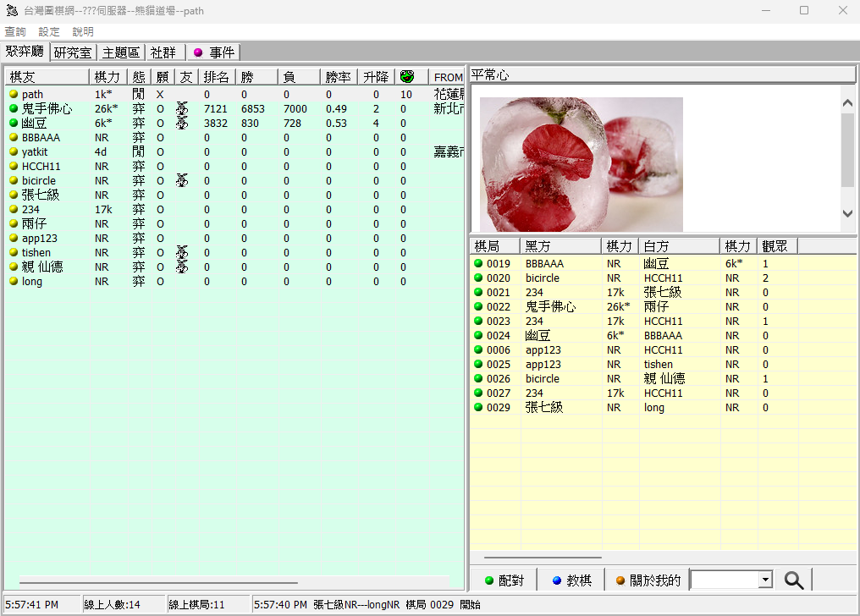Open the 查詢 menu
Screen dimensions: 860x616
(x=15, y=31)
